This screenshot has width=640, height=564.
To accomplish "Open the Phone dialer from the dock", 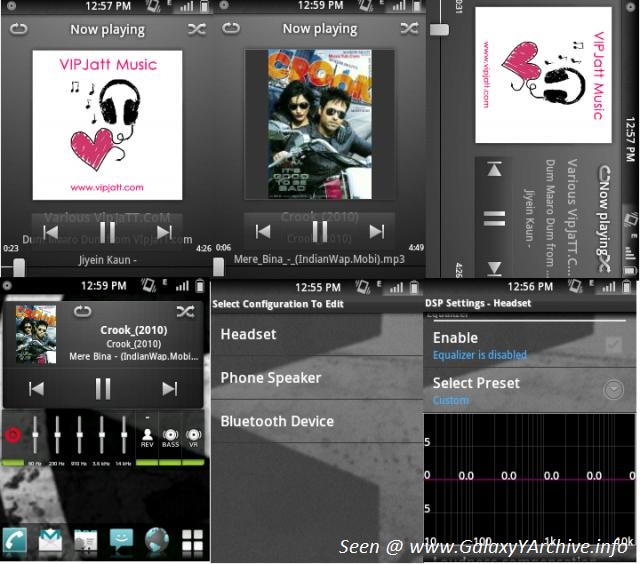I will tap(15, 542).
